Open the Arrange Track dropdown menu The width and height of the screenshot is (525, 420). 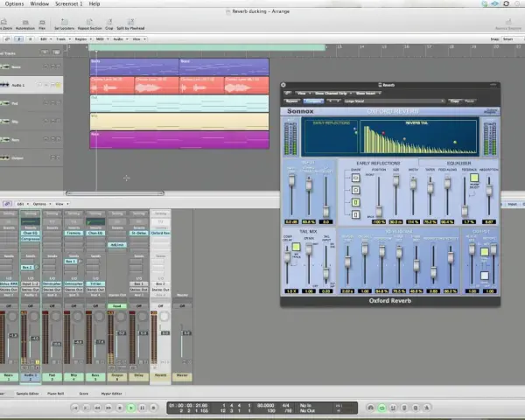coord(63,39)
